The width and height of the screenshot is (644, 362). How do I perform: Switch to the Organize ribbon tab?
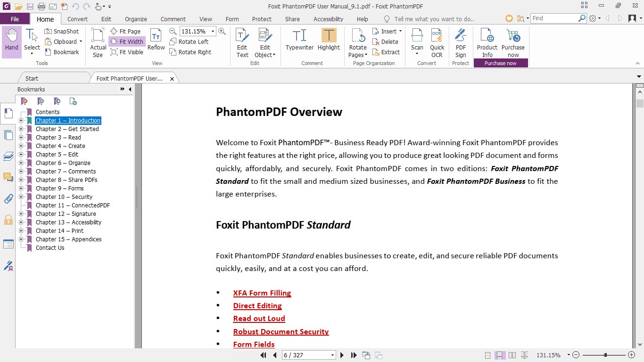click(x=136, y=19)
